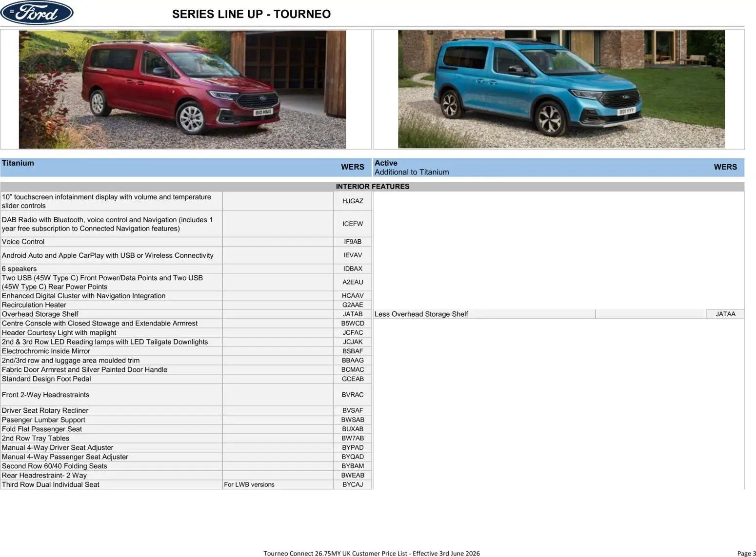The width and height of the screenshot is (756, 557).
Task: Select 'Header Courtesy Light with maplight'
Action: coord(59,333)
